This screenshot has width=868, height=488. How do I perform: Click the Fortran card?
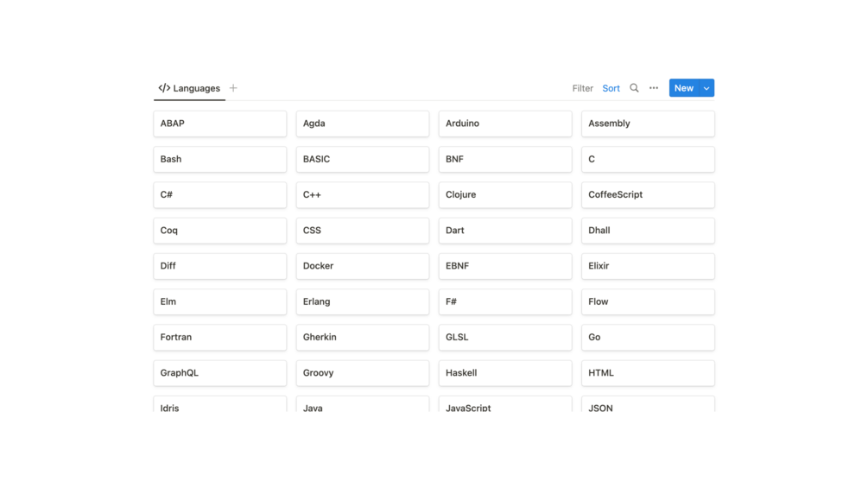219,338
